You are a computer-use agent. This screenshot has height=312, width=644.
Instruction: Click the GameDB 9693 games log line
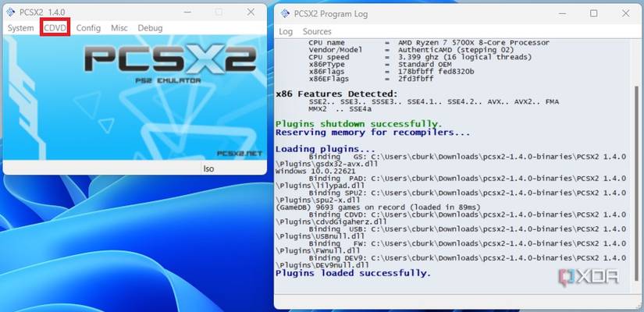pos(378,207)
